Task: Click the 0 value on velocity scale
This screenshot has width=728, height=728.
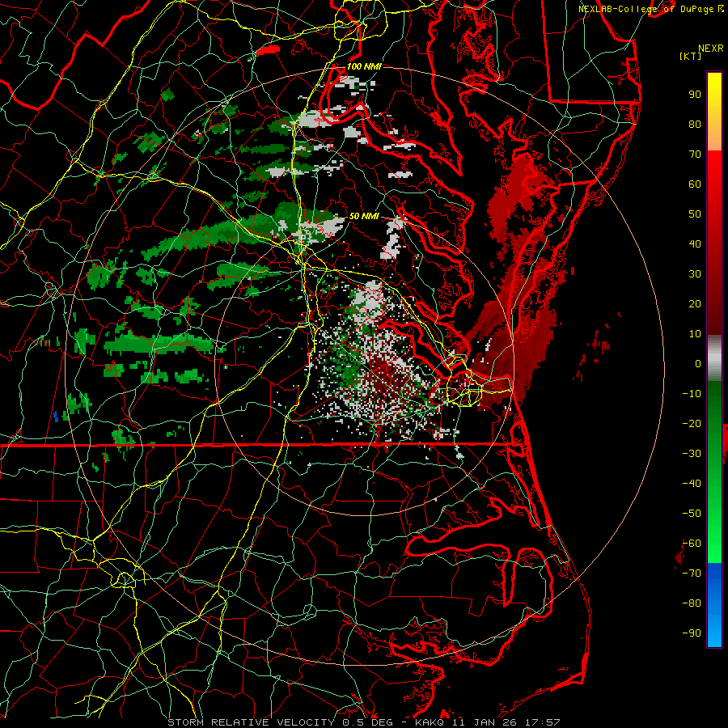Action: (x=698, y=364)
